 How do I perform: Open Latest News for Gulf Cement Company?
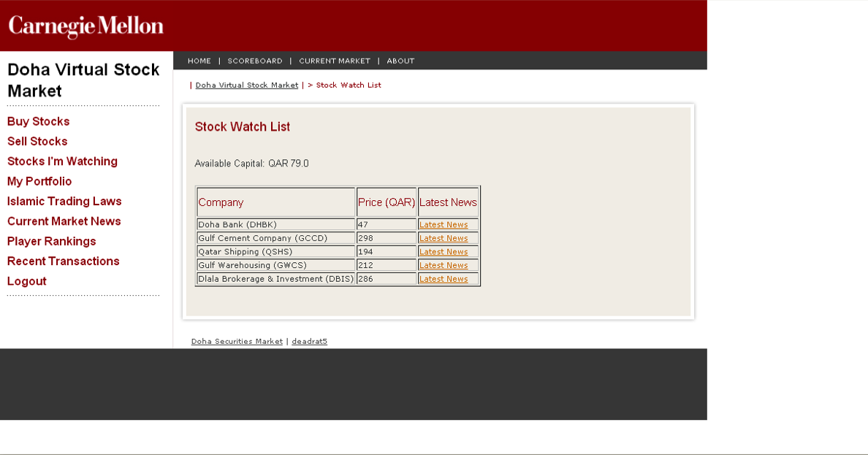(x=443, y=238)
